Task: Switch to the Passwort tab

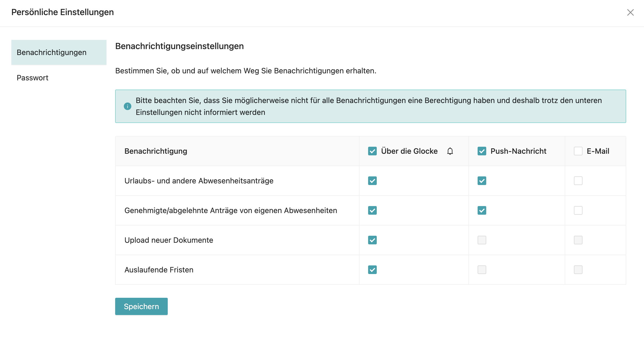Action: pos(32,78)
